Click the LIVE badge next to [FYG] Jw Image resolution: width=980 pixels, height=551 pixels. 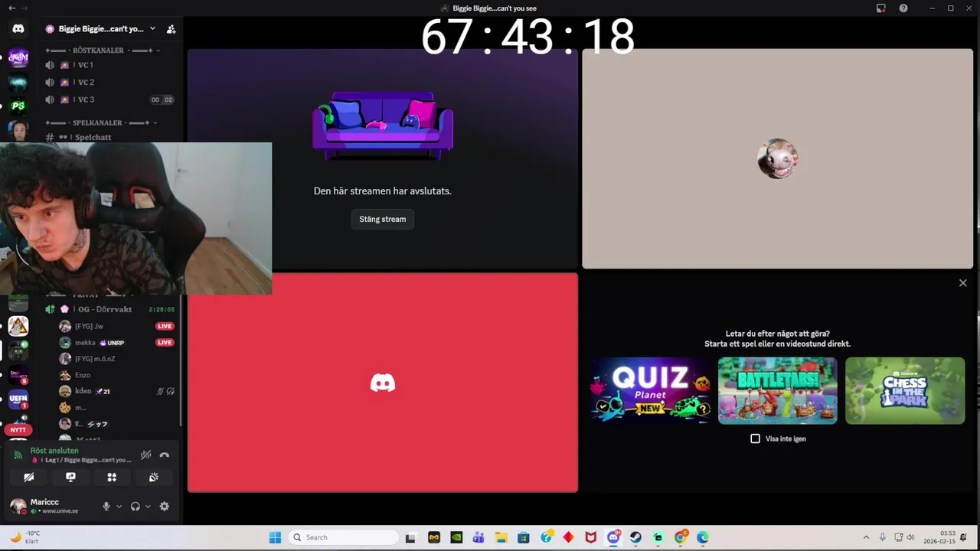tap(165, 326)
